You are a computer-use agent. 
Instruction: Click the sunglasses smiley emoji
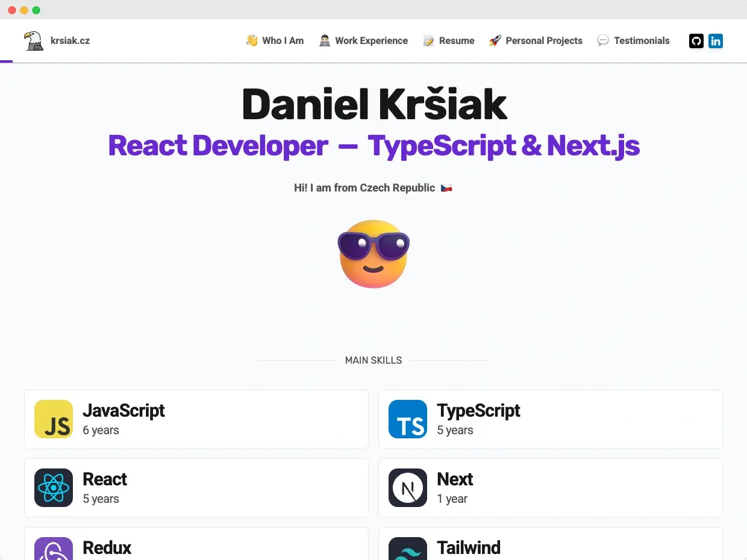[x=373, y=254]
